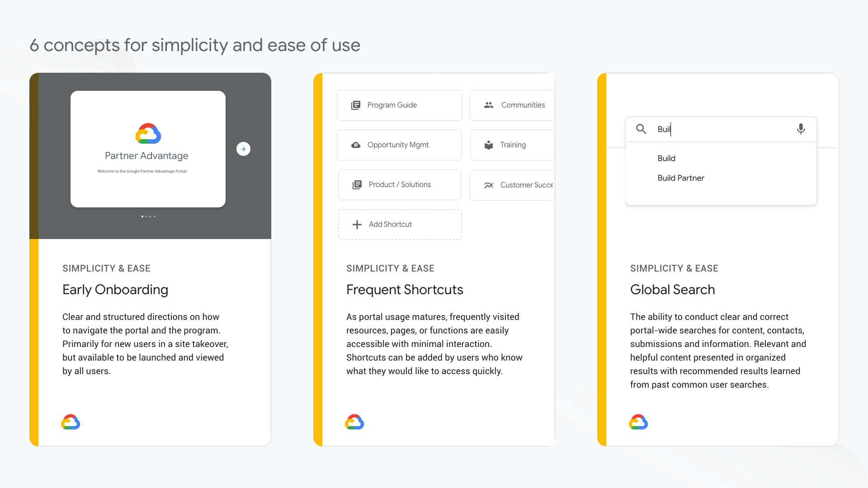Click the search field containing 'Buil'
Image resolution: width=868 pixels, height=488 pixels.
(x=721, y=129)
